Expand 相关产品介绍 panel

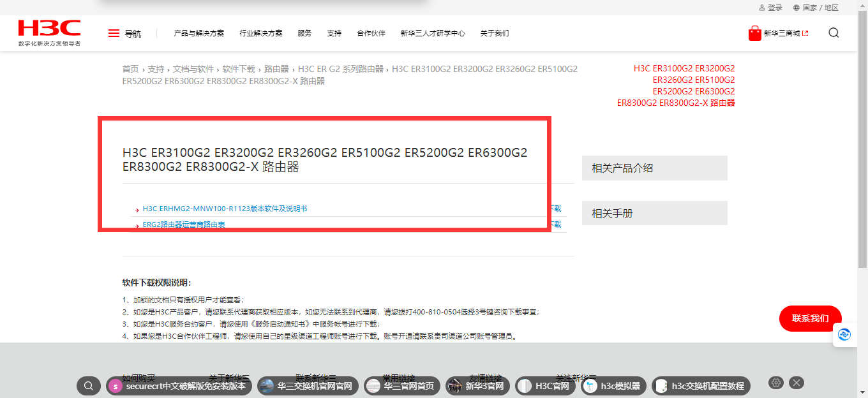pyautogui.click(x=655, y=168)
